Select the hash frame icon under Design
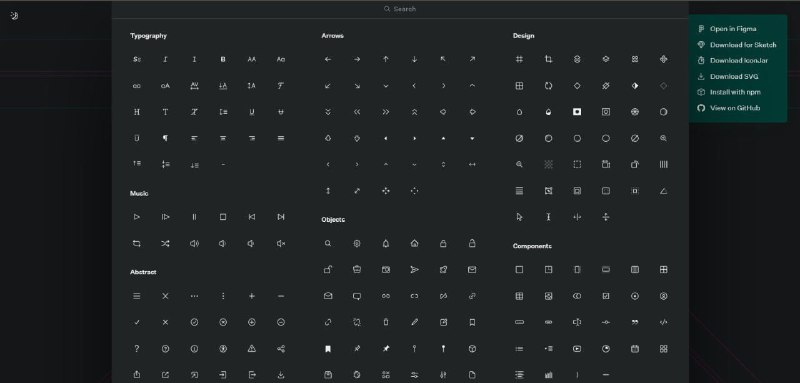 tap(519, 59)
